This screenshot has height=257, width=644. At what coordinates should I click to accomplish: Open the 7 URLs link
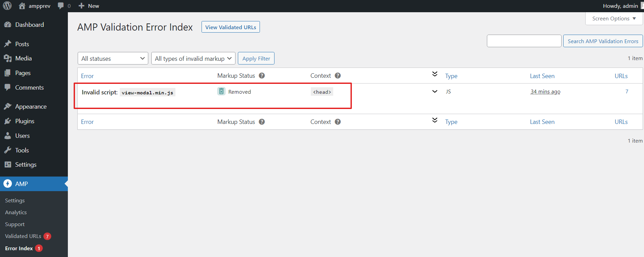click(627, 91)
